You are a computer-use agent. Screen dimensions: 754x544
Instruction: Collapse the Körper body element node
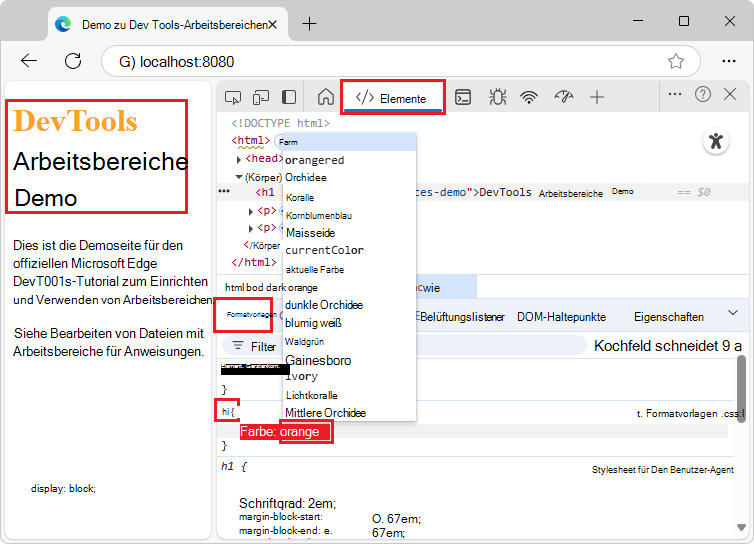pyautogui.click(x=239, y=177)
